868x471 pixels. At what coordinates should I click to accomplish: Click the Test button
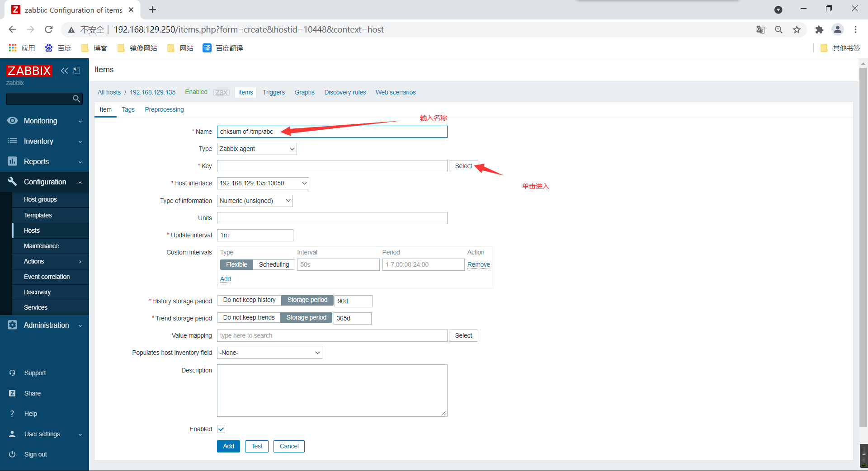coord(257,446)
